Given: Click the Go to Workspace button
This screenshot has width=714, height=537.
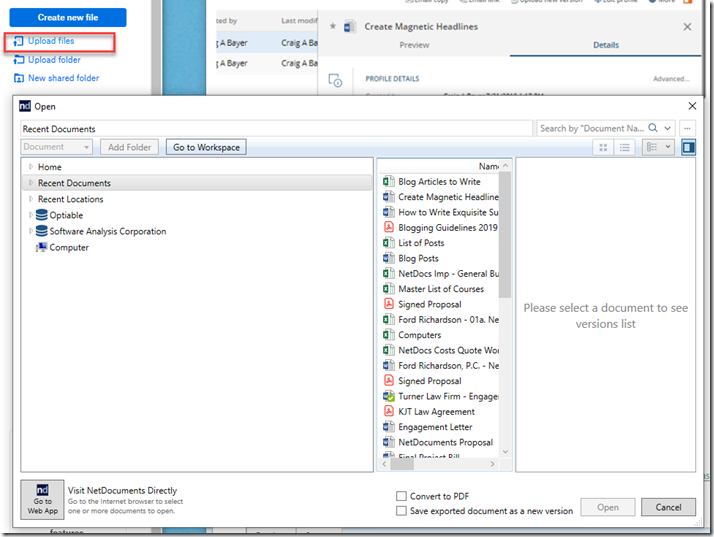Looking at the screenshot, I should point(206,147).
